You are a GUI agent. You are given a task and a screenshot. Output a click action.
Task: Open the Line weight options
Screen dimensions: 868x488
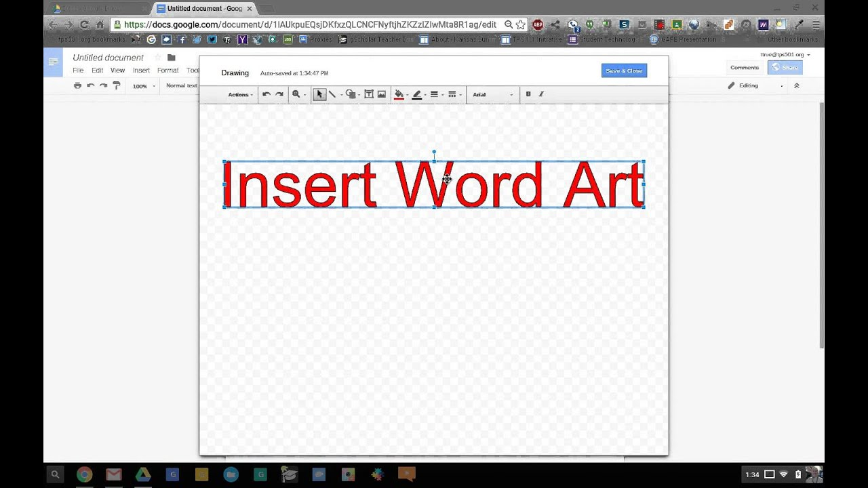point(434,94)
